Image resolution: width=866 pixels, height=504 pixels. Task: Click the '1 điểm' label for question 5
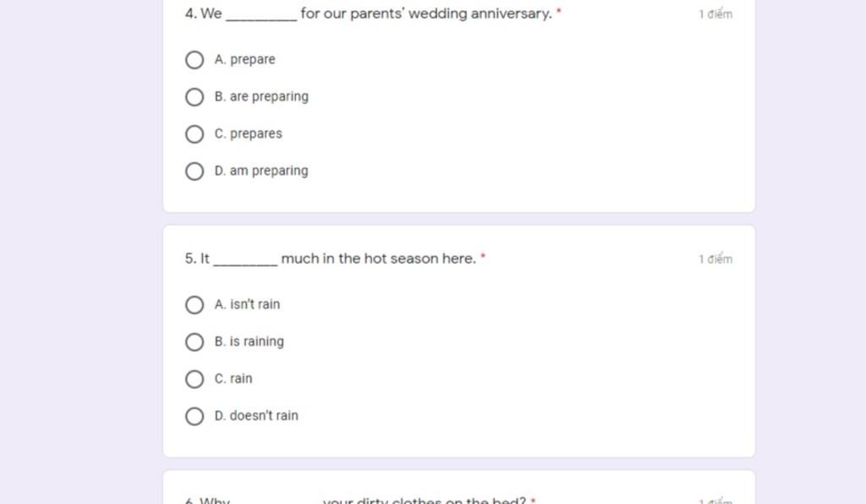(x=715, y=259)
